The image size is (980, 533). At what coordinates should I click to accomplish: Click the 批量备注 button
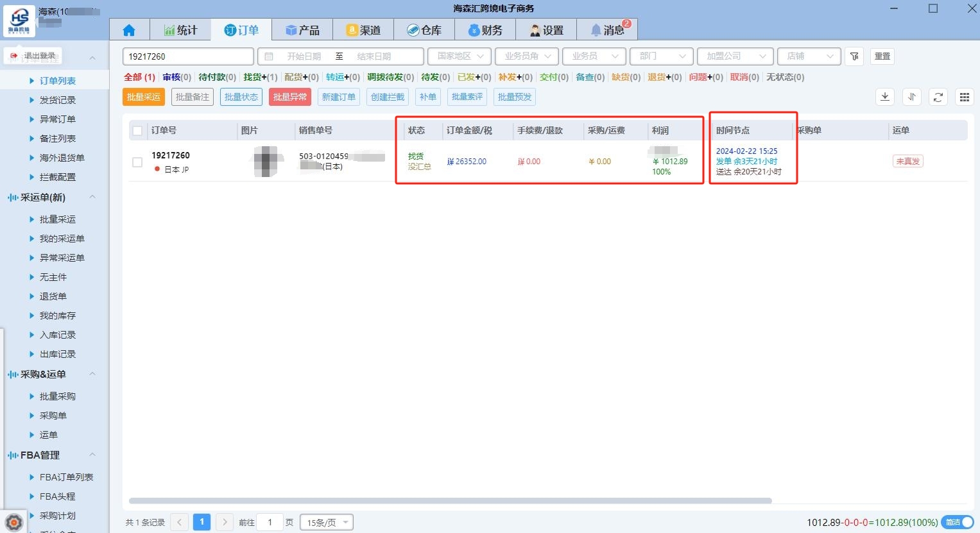(193, 97)
